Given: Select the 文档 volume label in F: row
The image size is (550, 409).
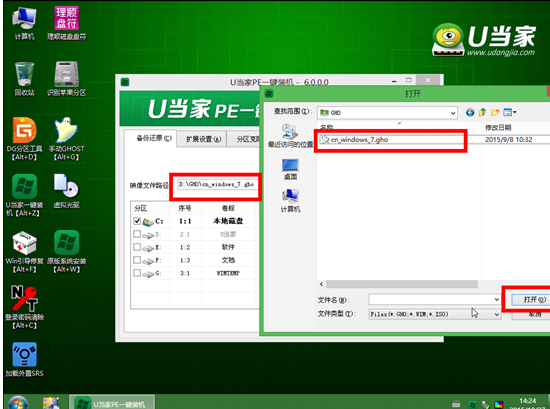Looking at the screenshot, I should [228, 260].
